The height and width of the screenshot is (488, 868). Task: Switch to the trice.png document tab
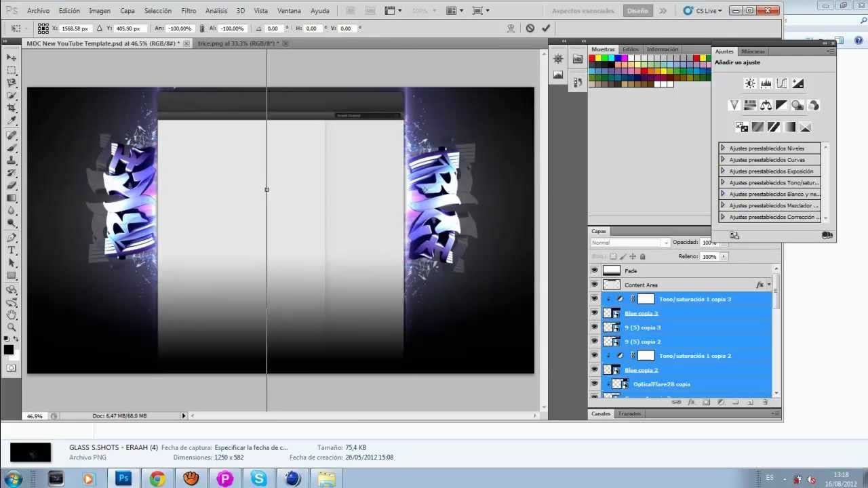point(237,43)
